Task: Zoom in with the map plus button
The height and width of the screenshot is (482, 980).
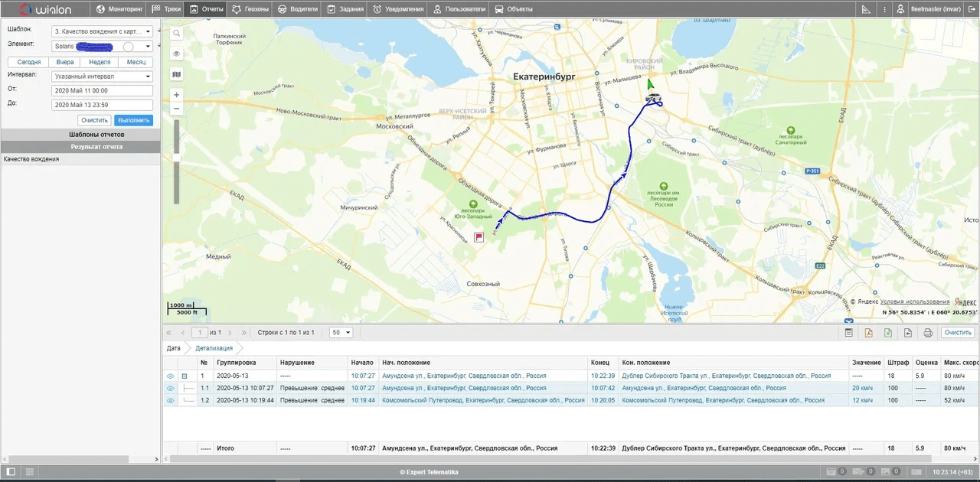Action: pos(177,95)
